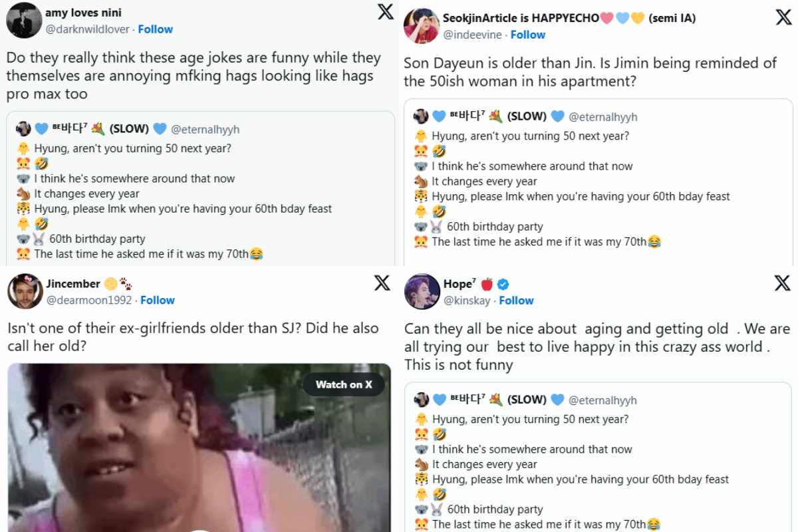Click the X logo on amy loves nini's tweet
Screen dimensions: 798x532
tap(386, 12)
